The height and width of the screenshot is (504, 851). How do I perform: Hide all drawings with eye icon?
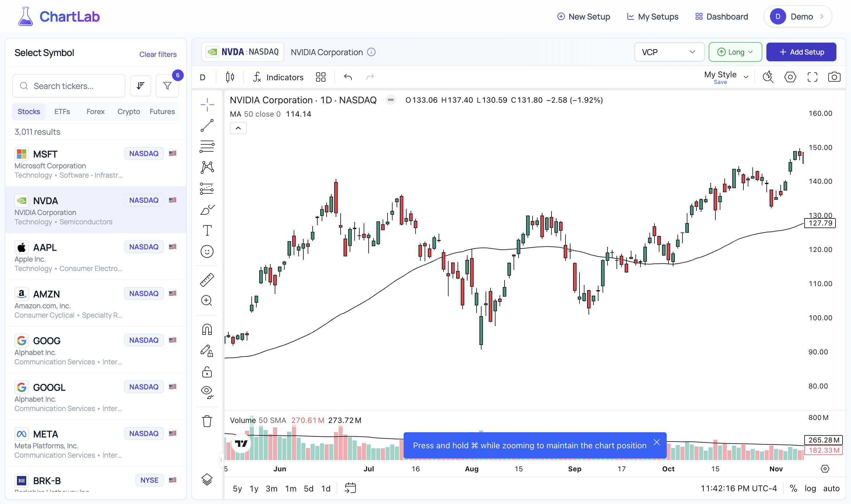pos(207,392)
